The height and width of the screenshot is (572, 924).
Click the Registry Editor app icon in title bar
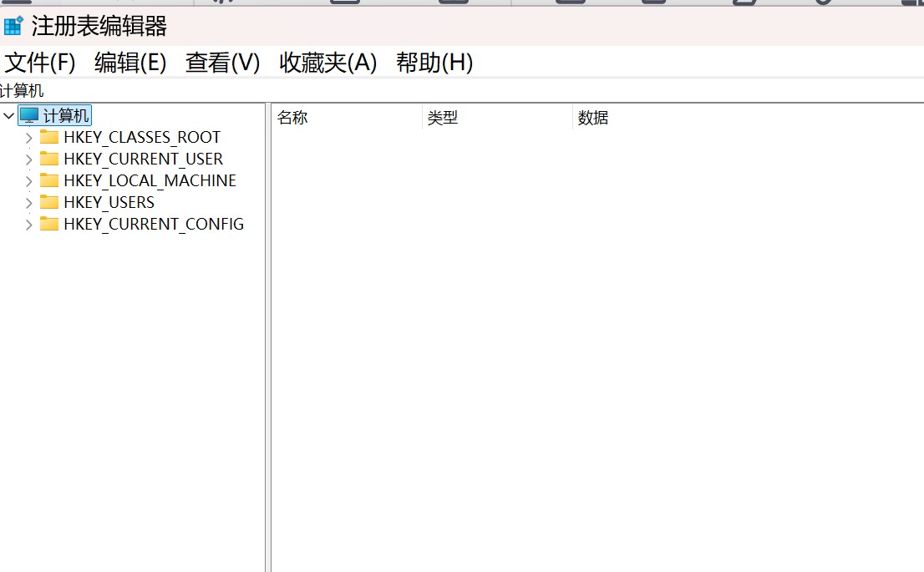[13, 26]
